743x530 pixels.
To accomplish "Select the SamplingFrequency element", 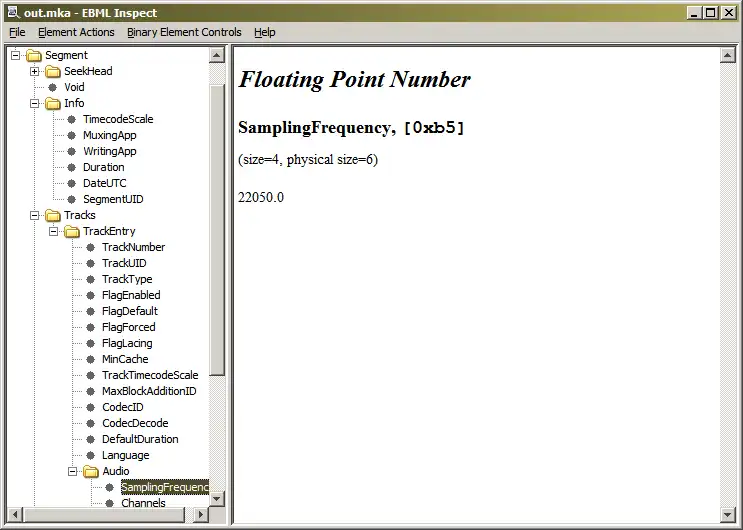I will [x=165, y=487].
